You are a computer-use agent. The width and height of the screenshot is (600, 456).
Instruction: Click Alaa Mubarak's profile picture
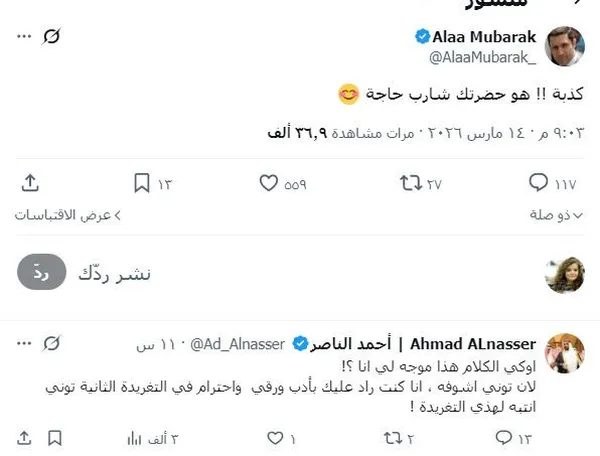point(565,47)
